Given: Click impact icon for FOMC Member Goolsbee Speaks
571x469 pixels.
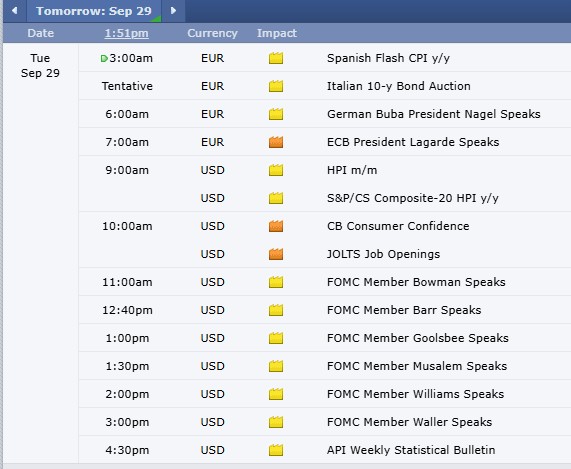Looking at the screenshot, I should [276, 338].
